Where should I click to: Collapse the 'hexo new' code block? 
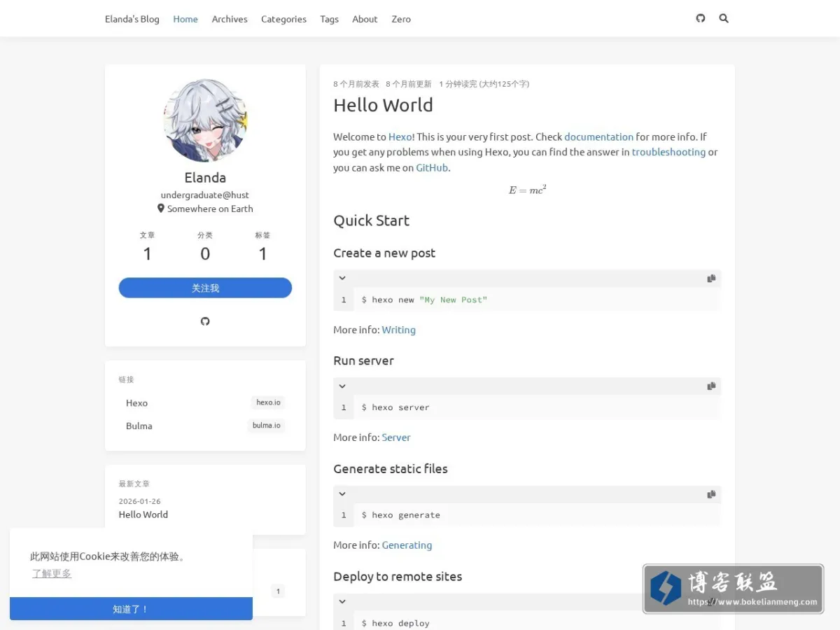coord(342,278)
